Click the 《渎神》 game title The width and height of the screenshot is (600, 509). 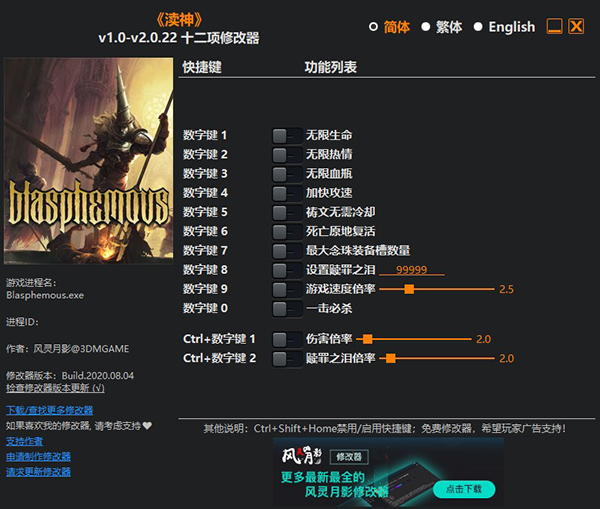tap(179, 20)
